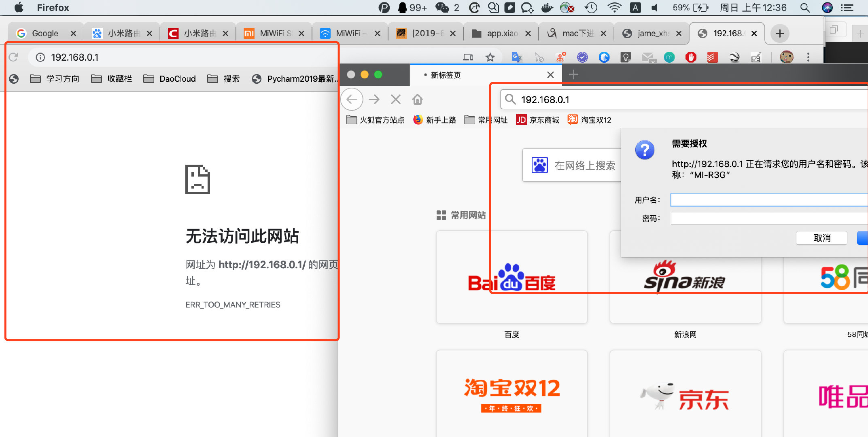Open the Wi-Fi status menu
The height and width of the screenshot is (437, 868).
tap(614, 7)
